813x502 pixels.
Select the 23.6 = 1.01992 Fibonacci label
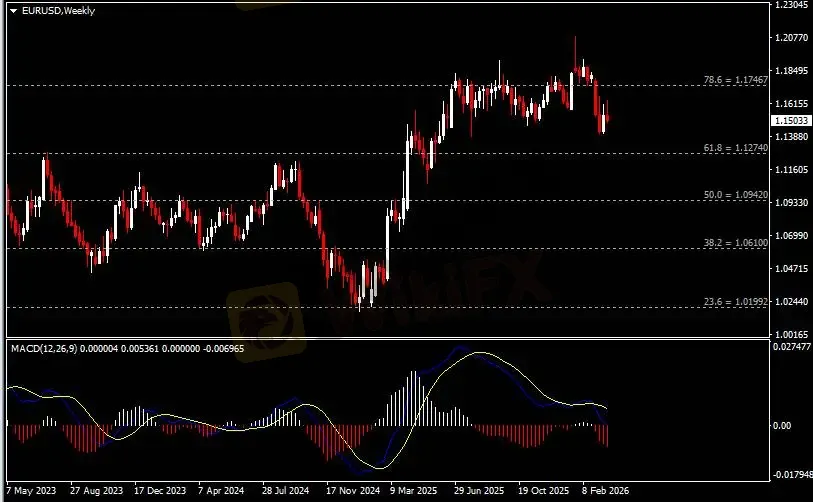click(x=736, y=302)
